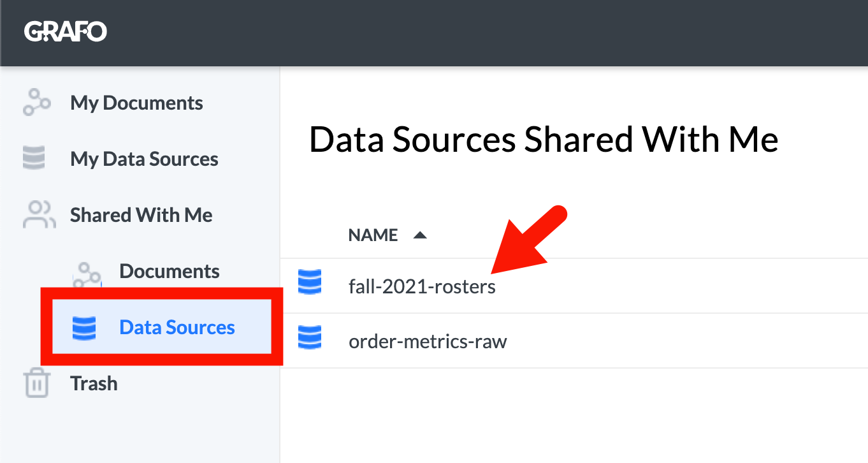
Task: Click the GRAFO logo in header
Action: (66, 31)
